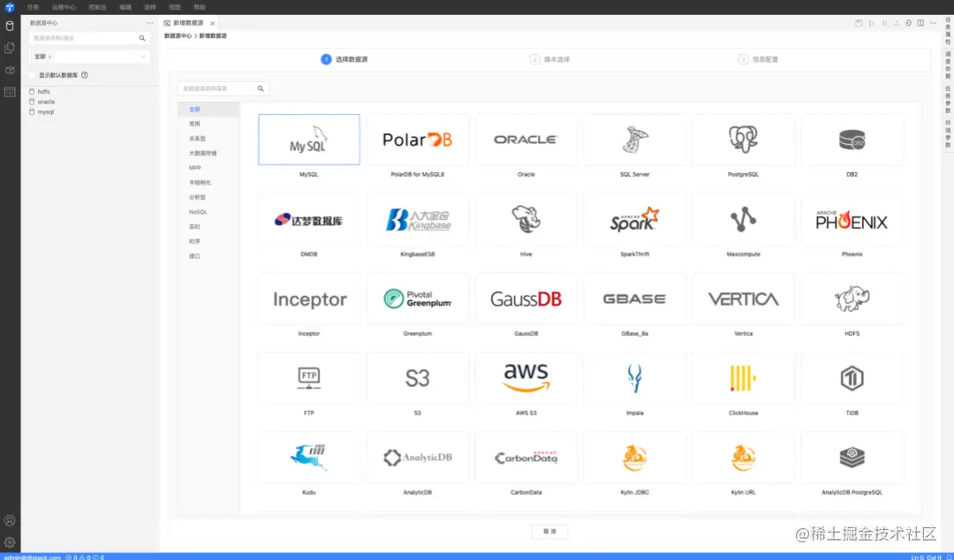Pick the AnalyticDB PostgreSQL data source card
954x560 pixels.
tap(852, 458)
